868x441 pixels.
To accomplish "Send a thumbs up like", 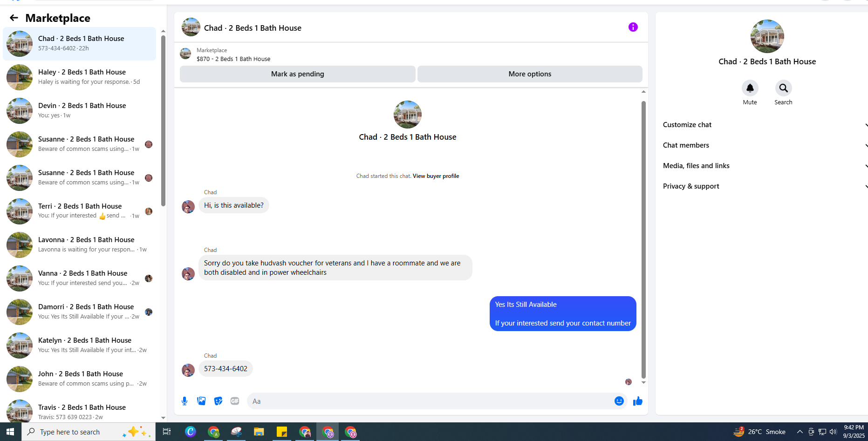I will coord(638,401).
